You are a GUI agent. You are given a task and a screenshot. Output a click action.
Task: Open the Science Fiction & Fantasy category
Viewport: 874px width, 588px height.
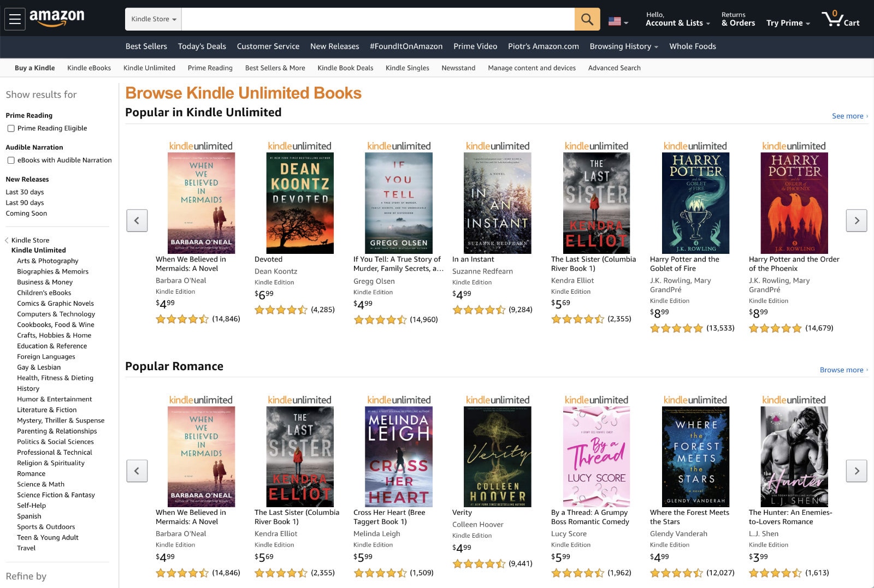[x=57, y=495]
